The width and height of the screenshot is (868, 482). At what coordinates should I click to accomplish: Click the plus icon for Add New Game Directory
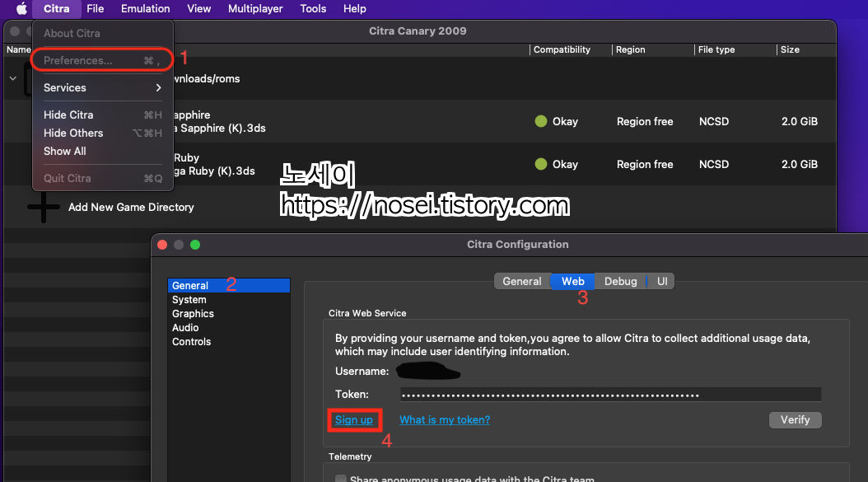click(43, 207)
